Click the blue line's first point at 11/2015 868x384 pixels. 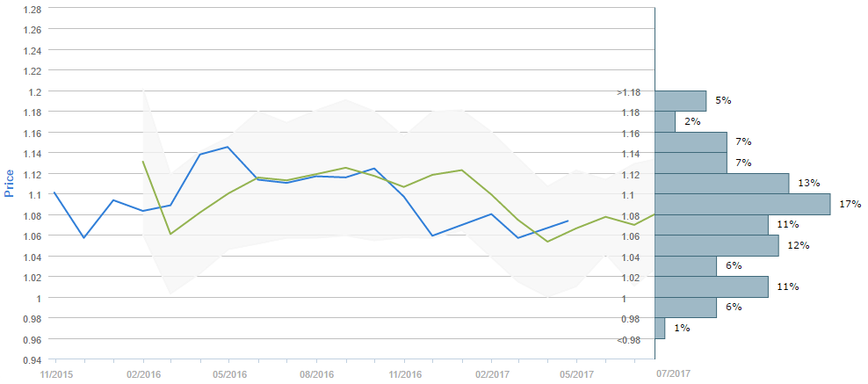coord(54,192)
